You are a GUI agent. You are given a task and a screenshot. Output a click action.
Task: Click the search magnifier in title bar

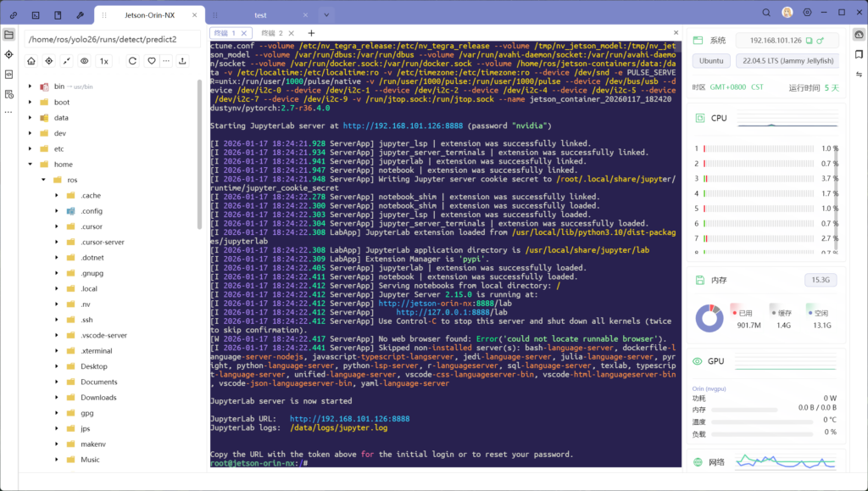[766, 13]
